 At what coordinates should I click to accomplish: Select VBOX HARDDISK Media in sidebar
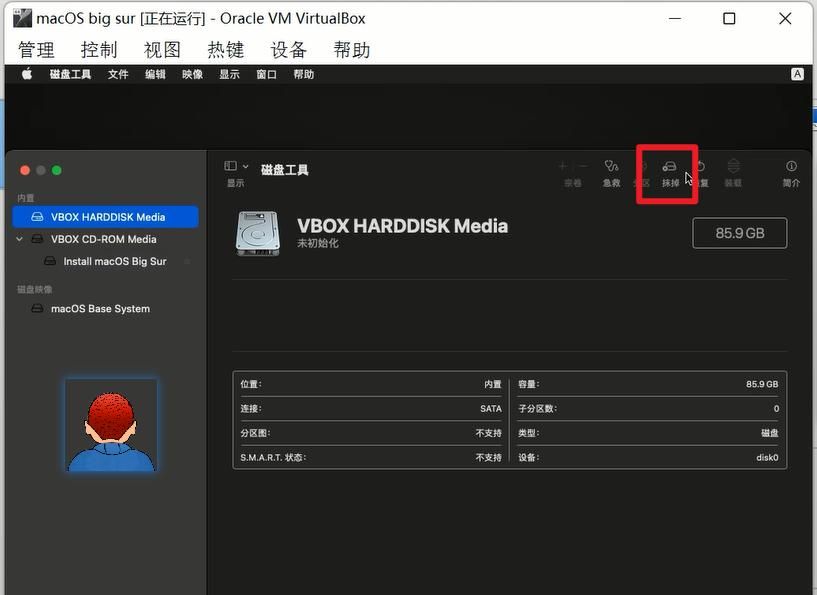point(107,217)
